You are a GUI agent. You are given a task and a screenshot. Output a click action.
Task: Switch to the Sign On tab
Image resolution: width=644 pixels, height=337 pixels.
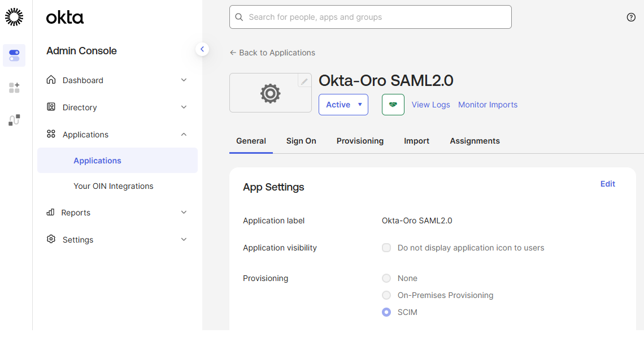pyautogui.click(x=301, y=141)
